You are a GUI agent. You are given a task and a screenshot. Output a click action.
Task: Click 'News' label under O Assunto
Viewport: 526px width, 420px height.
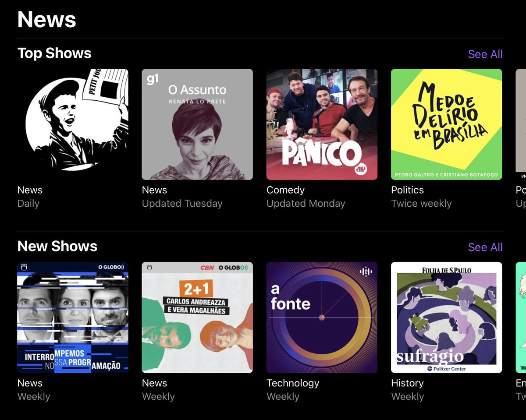tap(155, 190)
